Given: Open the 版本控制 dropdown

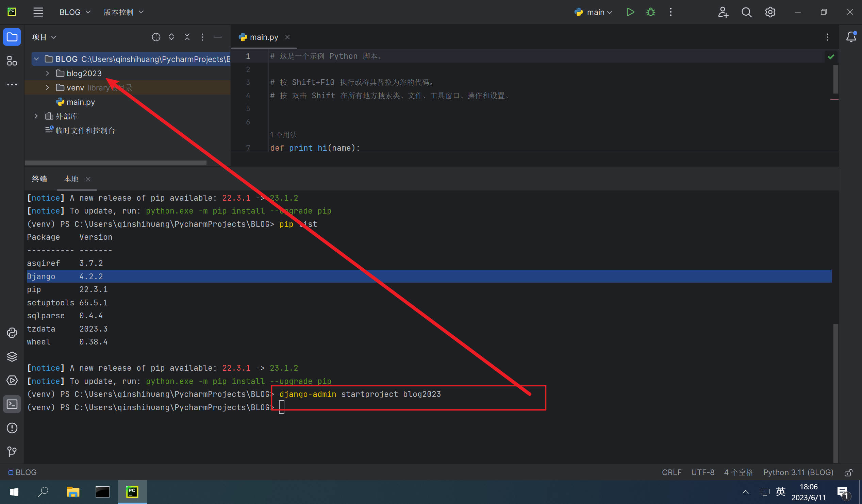Looking at the screenshot, I should (123, 12).
